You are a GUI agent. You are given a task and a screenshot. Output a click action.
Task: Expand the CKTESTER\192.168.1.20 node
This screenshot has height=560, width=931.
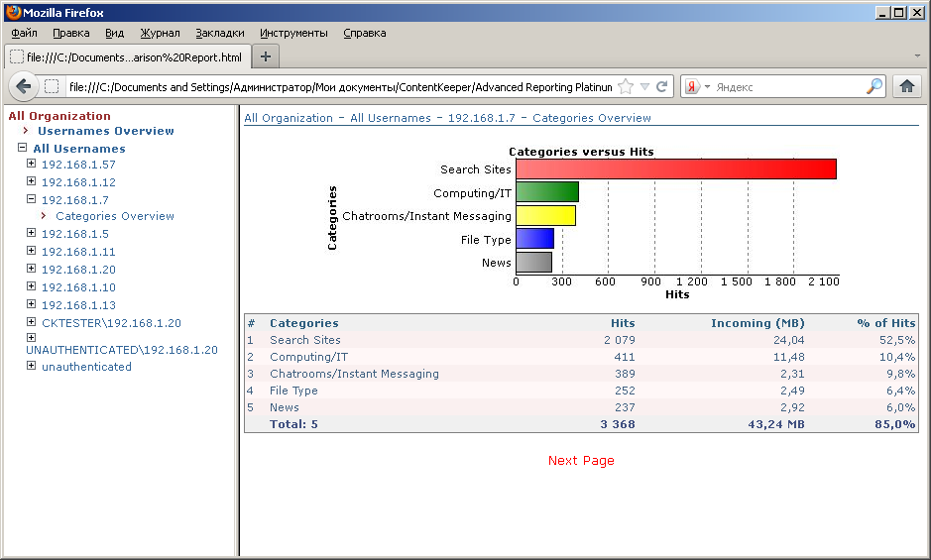tap(32, 322)
